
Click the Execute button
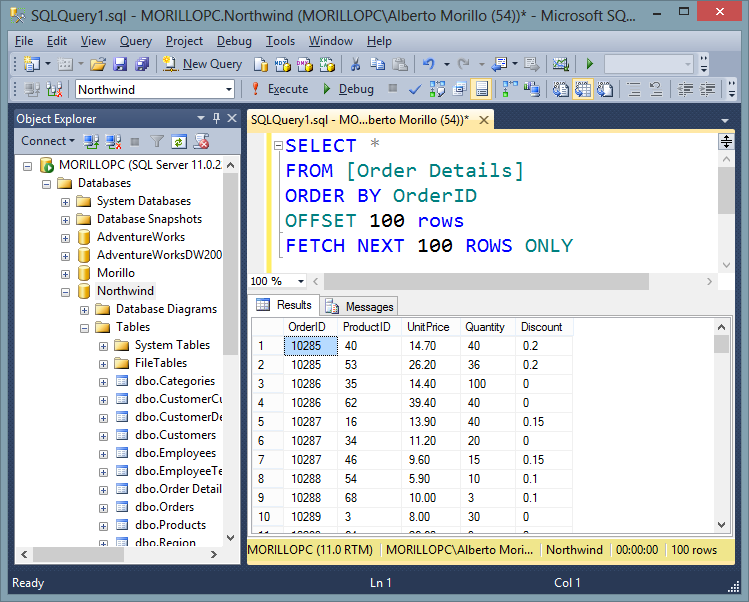pos(280,89)
